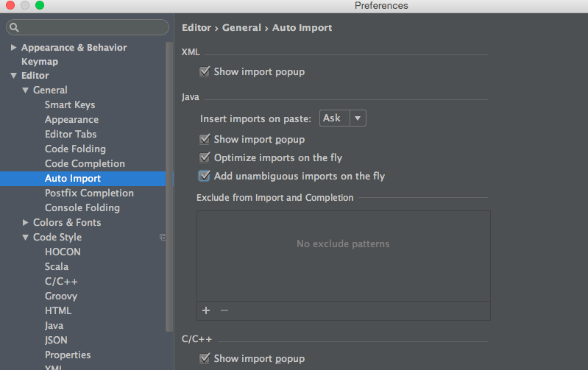Click the remove exclude pattern minus icon
Viewport: 588px width, 370px height.
pos(224,310)
